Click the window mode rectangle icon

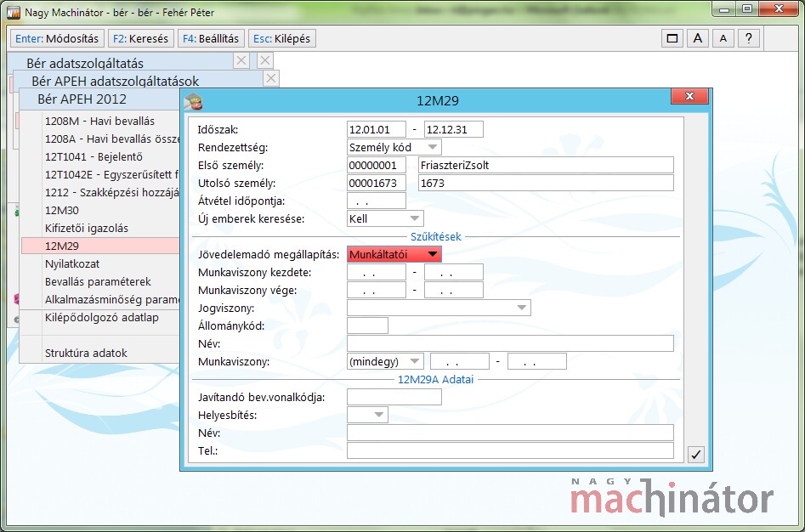click(x=672, y=38)
